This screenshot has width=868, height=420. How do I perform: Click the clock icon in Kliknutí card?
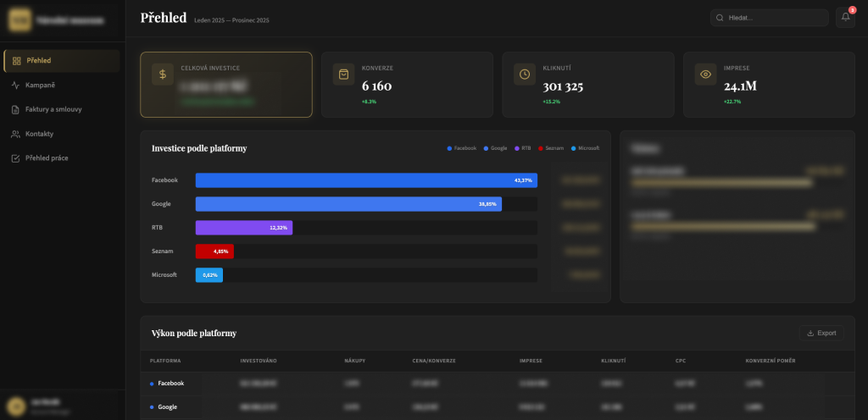pos(525,75)
